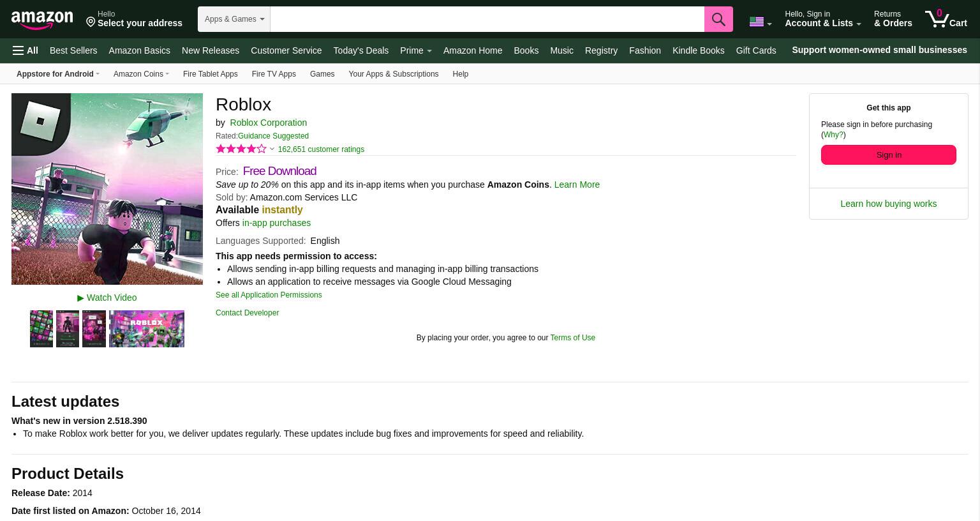Expand the Prime dropdown menu
Screen dimensions: 980x521
coord(415,50)
